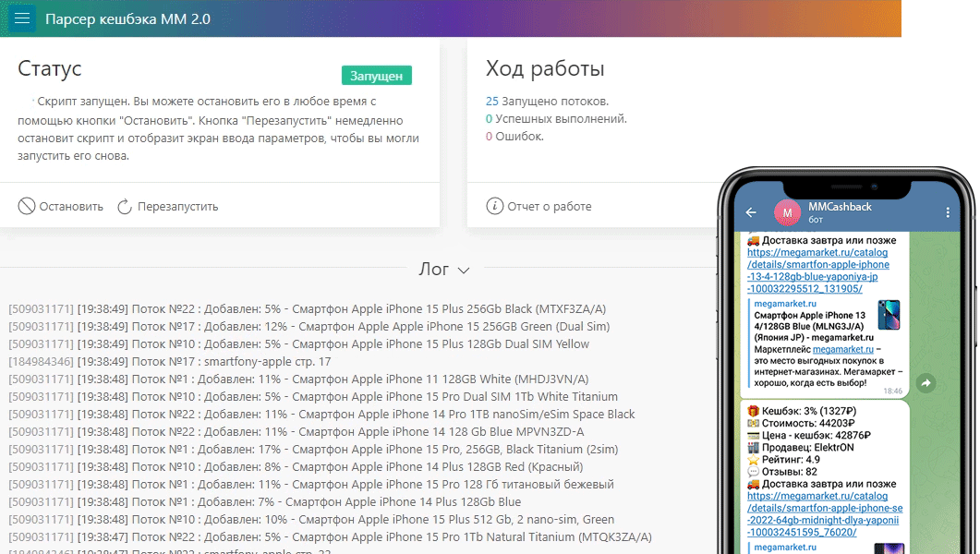
Task: Tap Стоимость: 44203₽ line in chat
Action: (x=800, y=423)
